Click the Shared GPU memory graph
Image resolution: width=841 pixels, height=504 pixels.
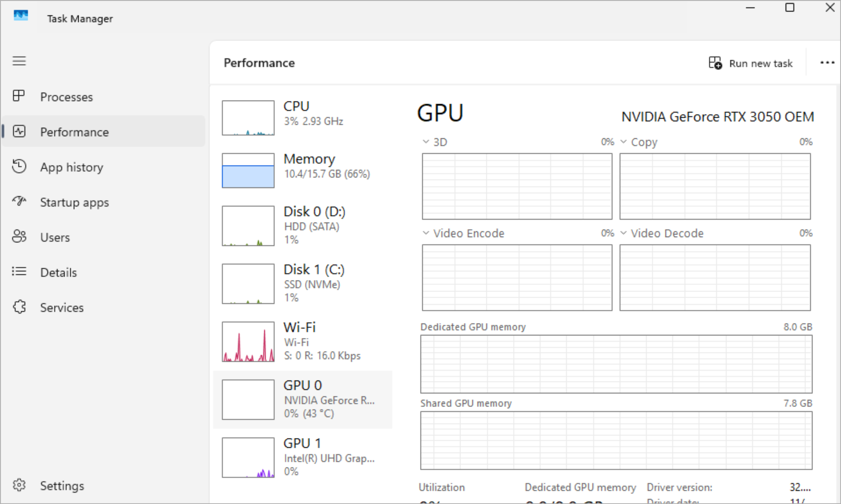point(616,441)
